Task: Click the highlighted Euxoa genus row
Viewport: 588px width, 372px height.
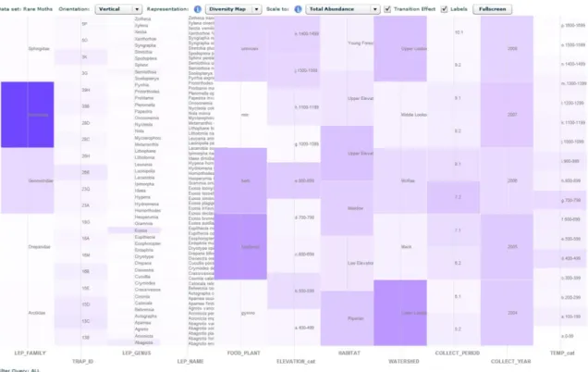Action: 134,230
